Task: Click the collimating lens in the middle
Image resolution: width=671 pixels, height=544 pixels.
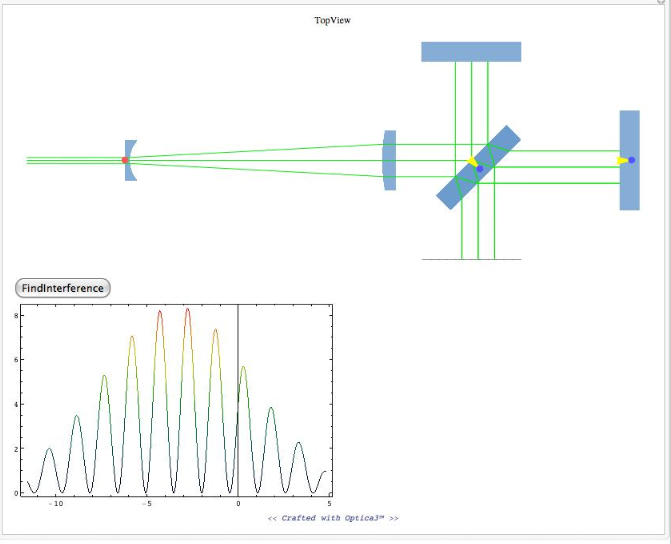Action: 389,160
